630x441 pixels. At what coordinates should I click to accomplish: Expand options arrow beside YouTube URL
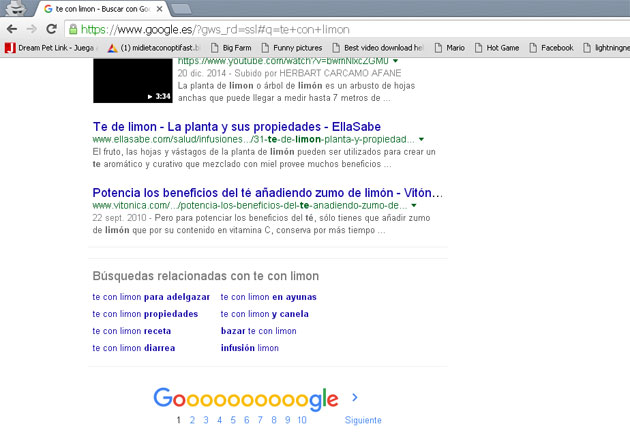click(x=396, y=61)
